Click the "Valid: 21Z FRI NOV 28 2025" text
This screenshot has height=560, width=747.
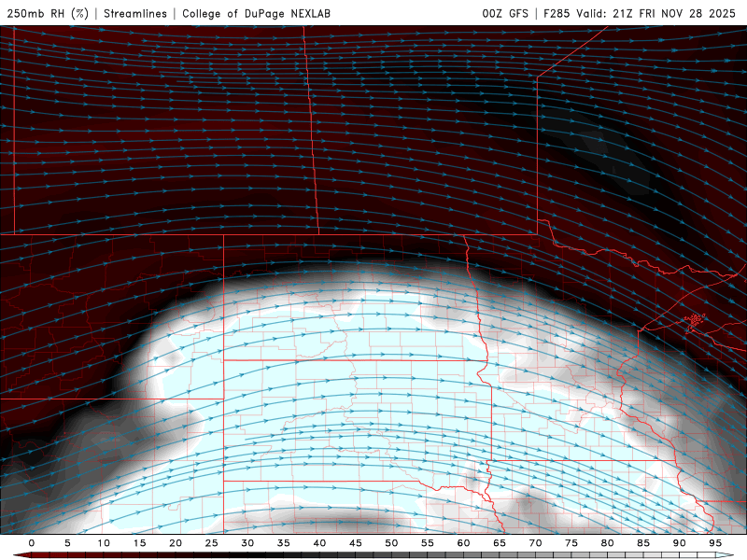656,13
